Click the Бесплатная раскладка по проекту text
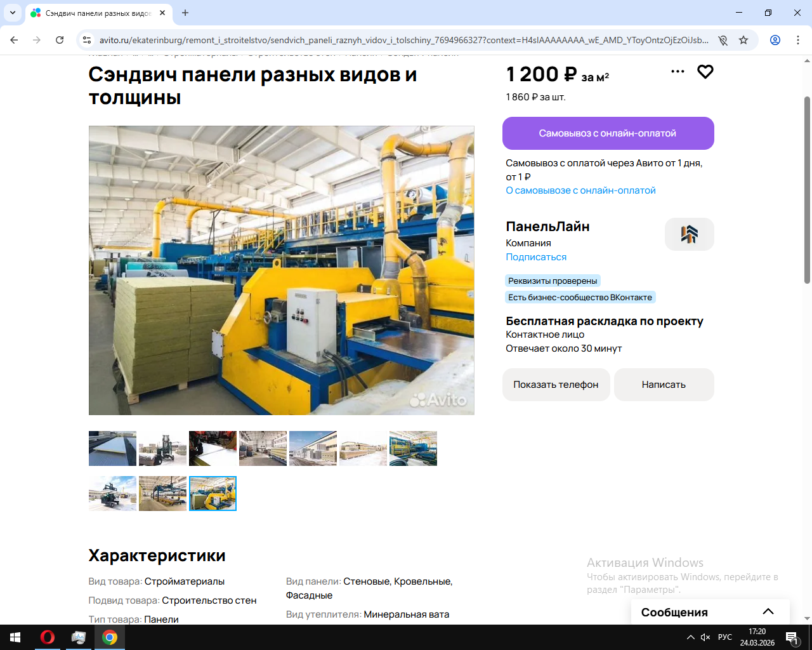Viewport: 812px width, 650px height. (x=605, y=321)
